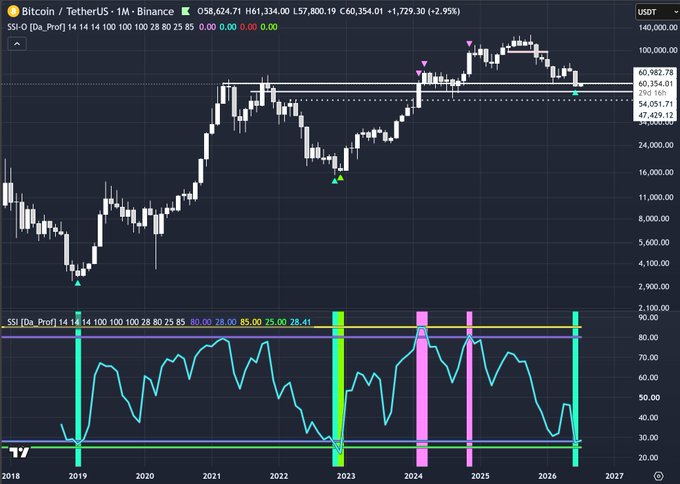Collapse the indicator legend with the chevron button
This screenshot has height=484, width=680.
click(17, 44)
